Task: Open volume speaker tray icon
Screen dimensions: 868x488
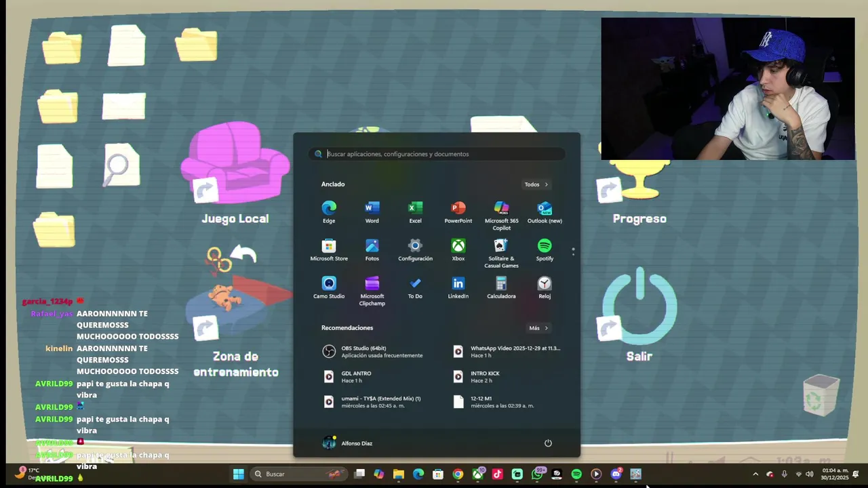Action: click(810, 474)
